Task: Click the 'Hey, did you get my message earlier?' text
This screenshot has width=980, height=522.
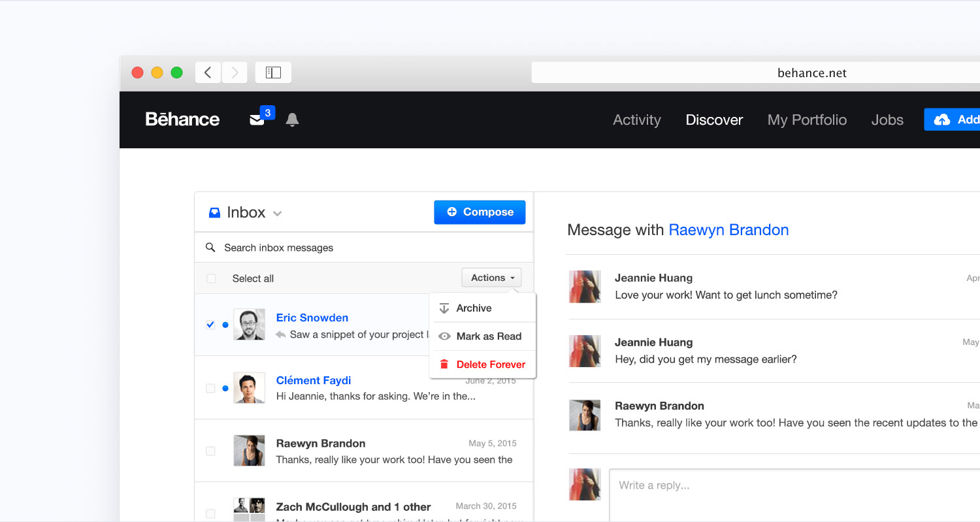Action: (x=706, y=359)
